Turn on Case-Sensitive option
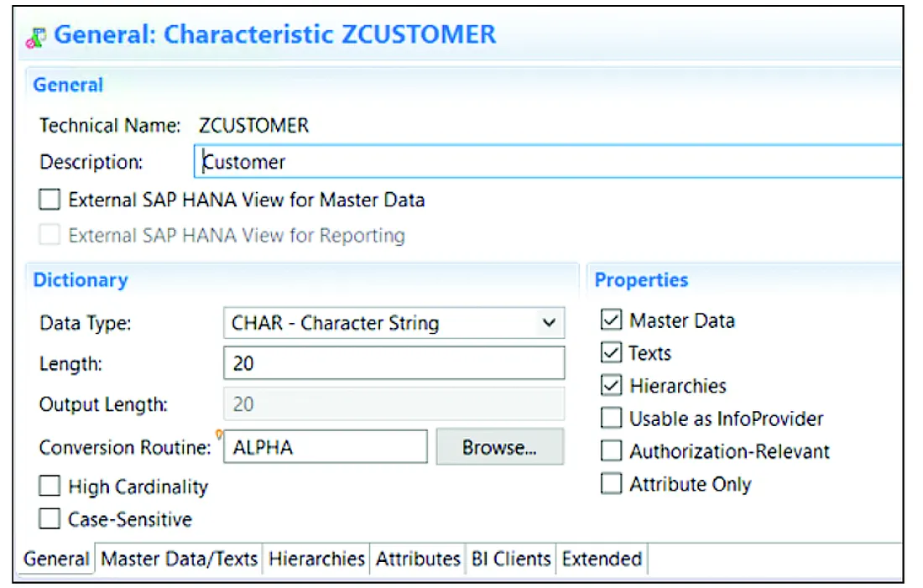The height and width of the screenshot is (588, 923). pyautogui.click(x=50, y=519)
